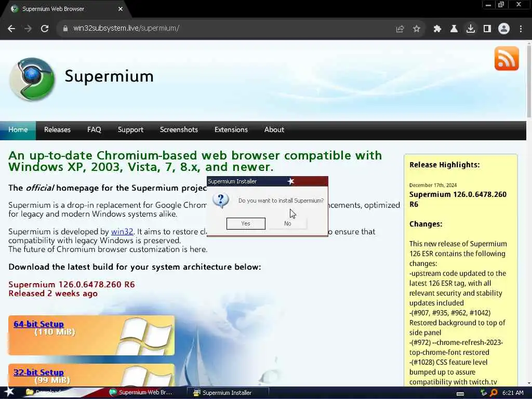Open the extensions puzzle-piece icon
Image resolution: width=532 pixels, height=399 pixels.
coord(437,29)
